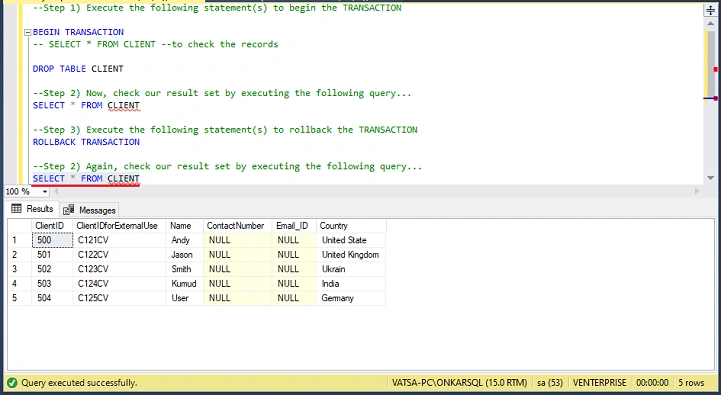
Task: Select the Name cell Jason
Action: (184, 255)
